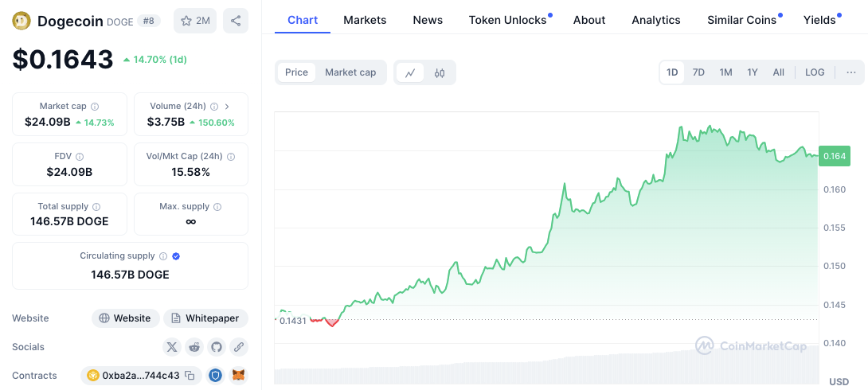Click the $3.75B volume value
Screen dimensions: 868x390
166,123
